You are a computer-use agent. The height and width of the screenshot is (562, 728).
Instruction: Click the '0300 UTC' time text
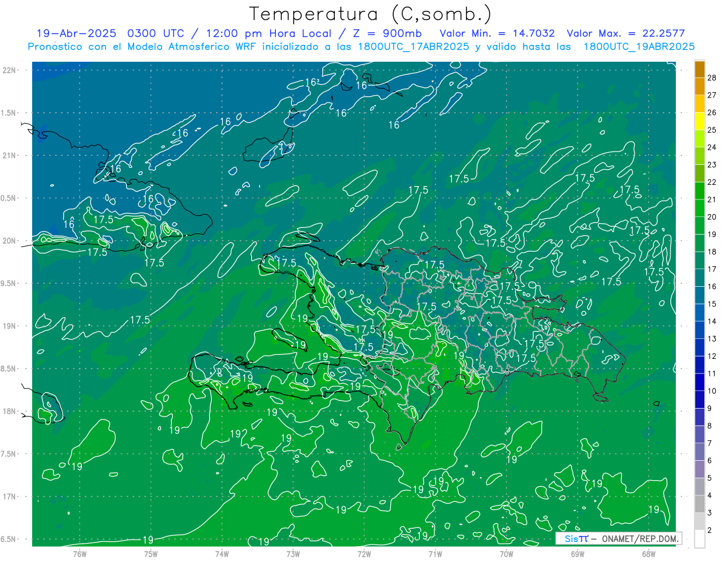coord(157,33)
